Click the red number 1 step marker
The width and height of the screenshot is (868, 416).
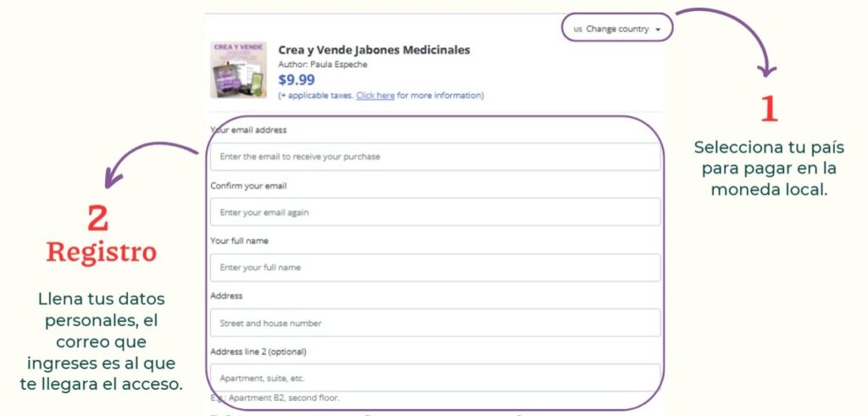click(x=769, y=108)
